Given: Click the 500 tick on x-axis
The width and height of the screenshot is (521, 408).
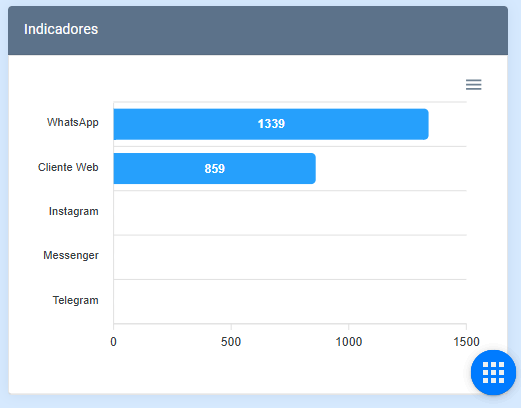Looking at the screenshot, I should click(231, 342).
